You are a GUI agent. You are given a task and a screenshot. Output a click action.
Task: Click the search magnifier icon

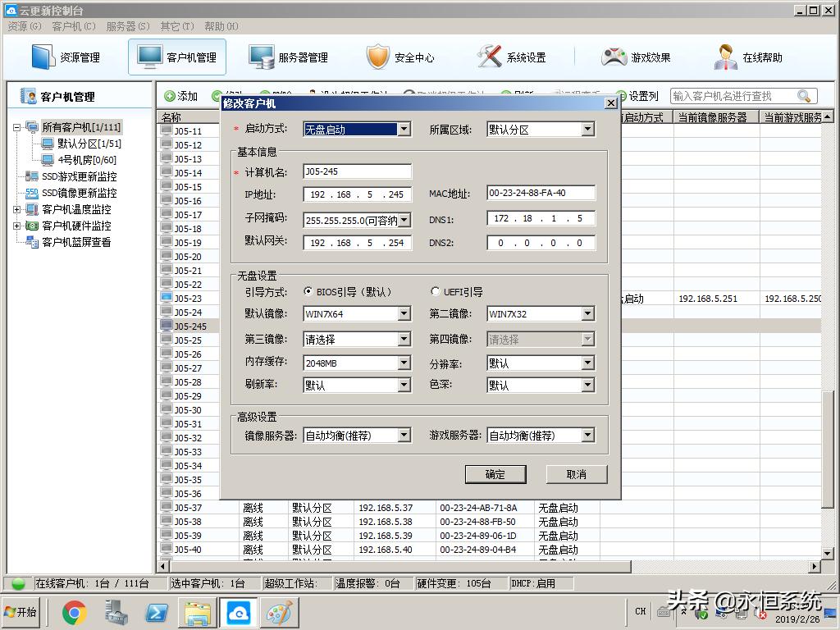[x=804, y=96]
